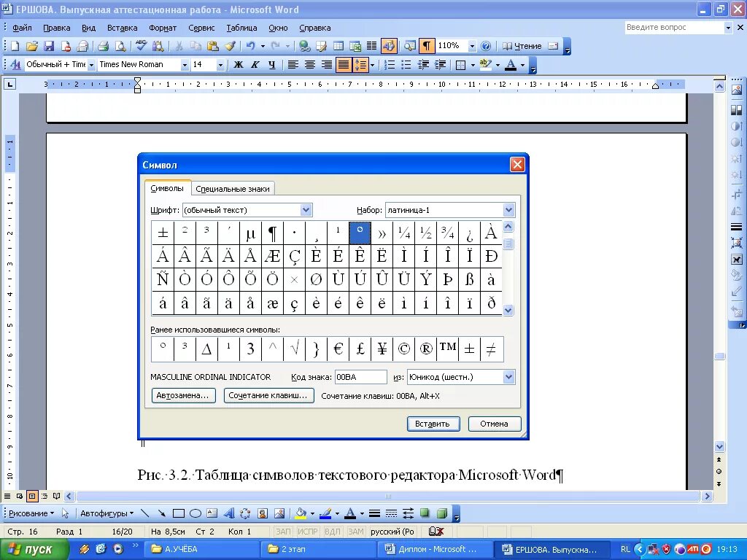Click the Вставить button
This screenshot has height=560, width=747.
(x=433, y=424)
